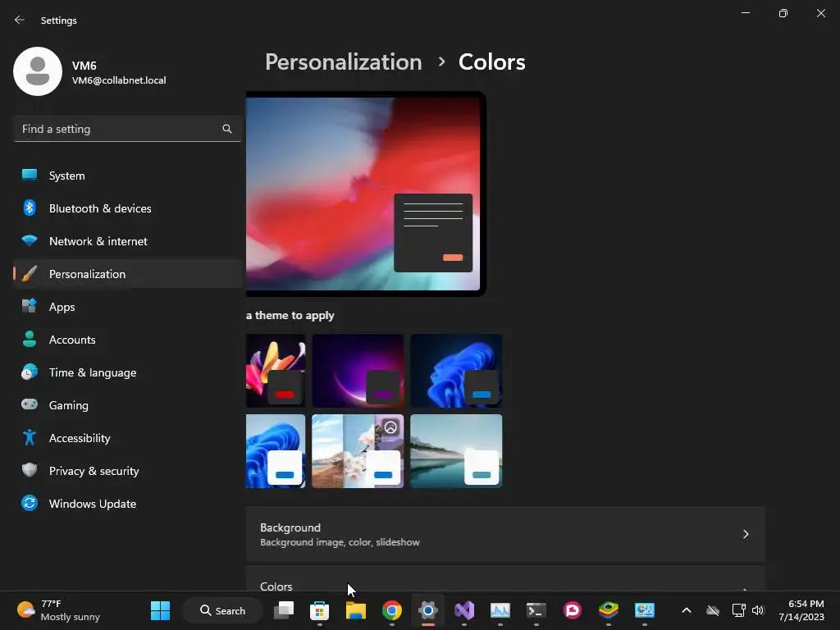Open the weather widget showing 77°F

(59, 610)
